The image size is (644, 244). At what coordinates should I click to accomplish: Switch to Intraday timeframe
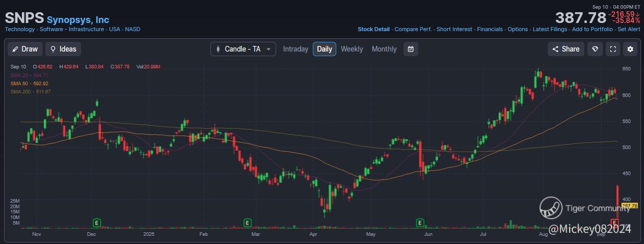coord(296,49)
